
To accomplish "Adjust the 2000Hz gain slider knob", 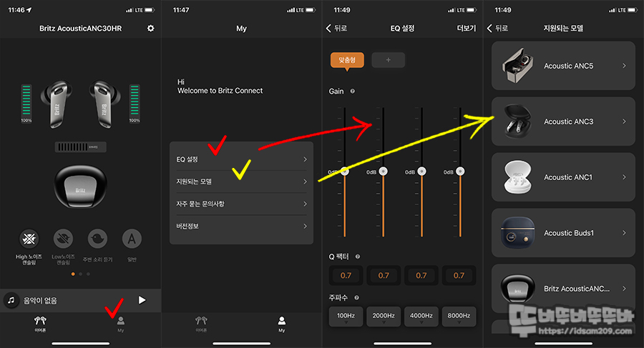I will tap(384, 171).
